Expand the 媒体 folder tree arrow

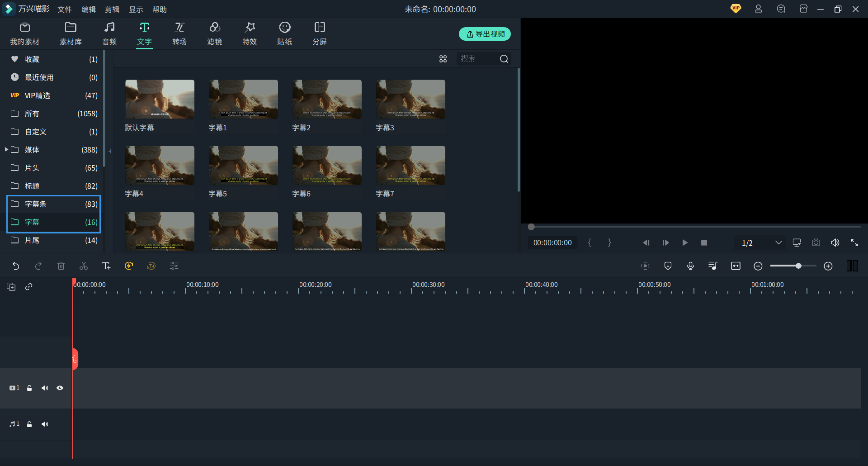pos(6,149)
